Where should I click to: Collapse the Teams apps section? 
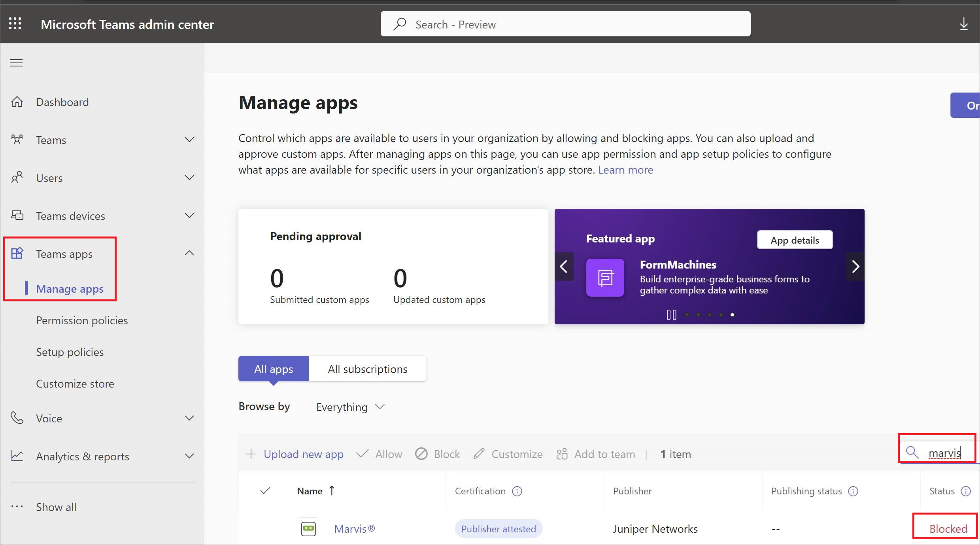(189, 253)
